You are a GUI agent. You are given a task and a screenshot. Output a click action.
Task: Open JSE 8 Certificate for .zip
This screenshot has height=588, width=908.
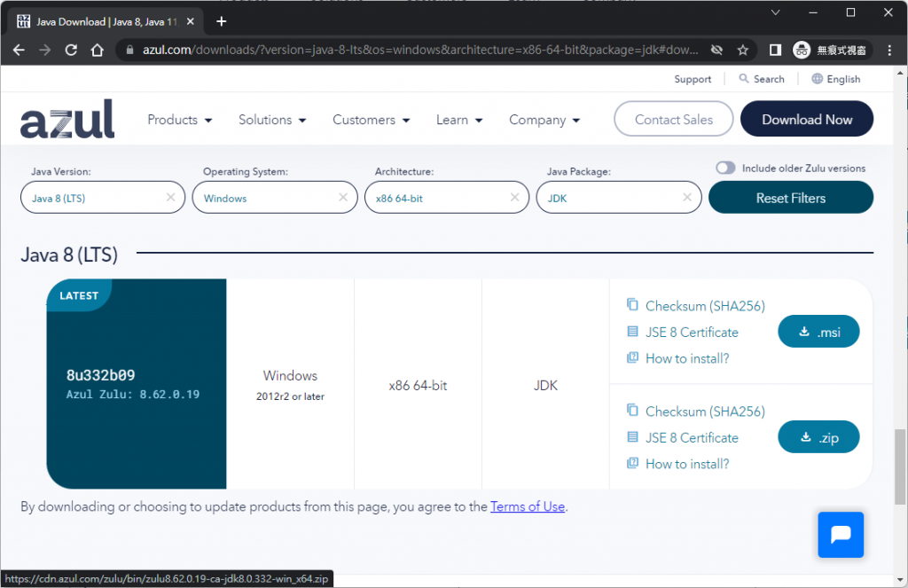pos(692,437)
